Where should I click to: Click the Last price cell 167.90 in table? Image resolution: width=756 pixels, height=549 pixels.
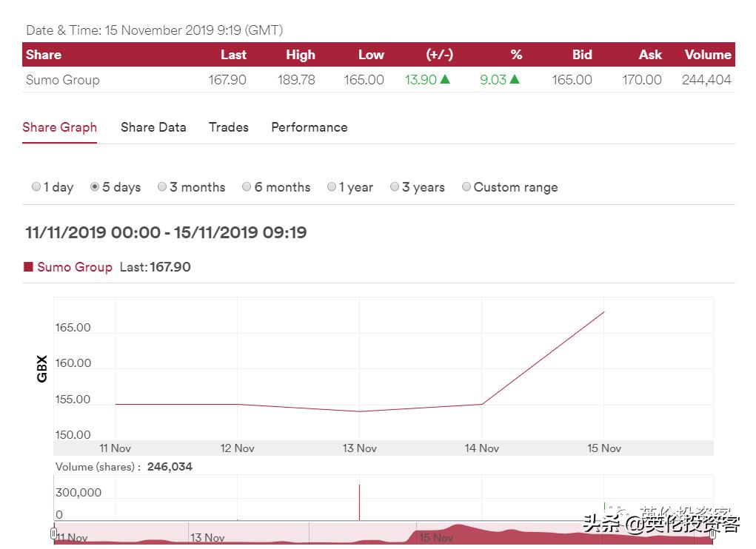(227, 79)
